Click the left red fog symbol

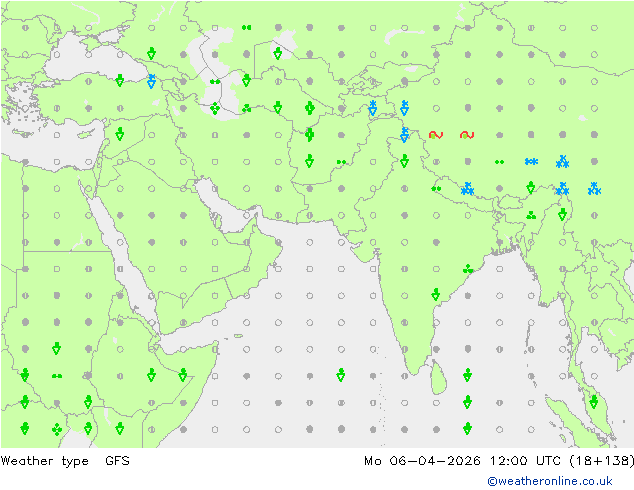pos(435,134)
